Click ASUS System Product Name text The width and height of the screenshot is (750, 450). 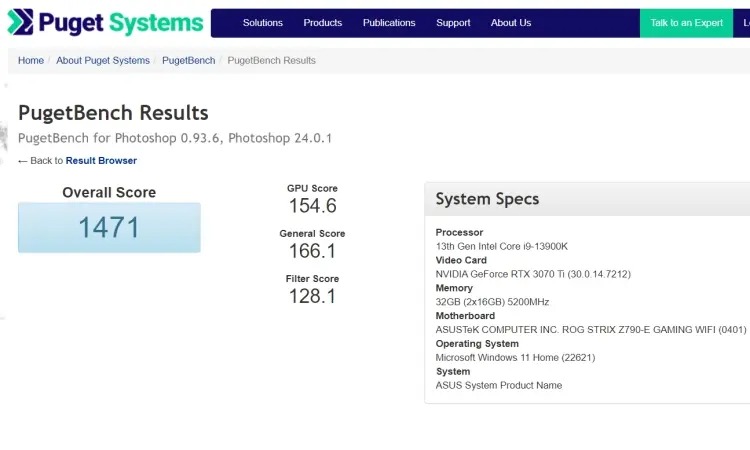[499, 385]
